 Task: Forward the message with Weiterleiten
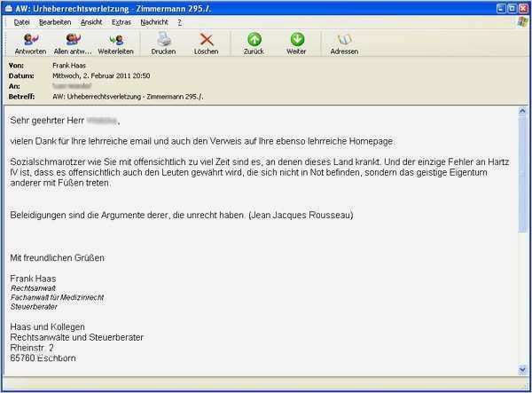click(x=115, y=43)
